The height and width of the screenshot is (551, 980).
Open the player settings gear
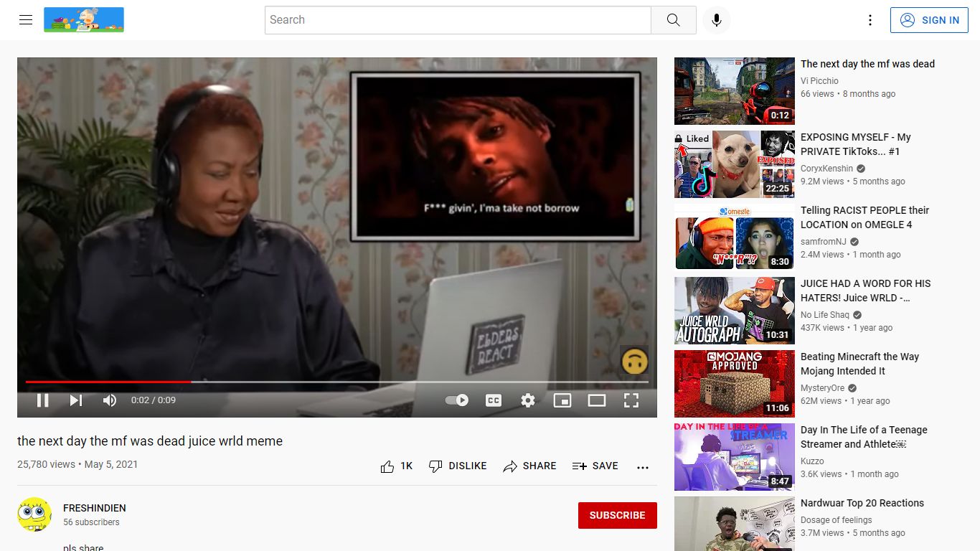pos(528,400)
